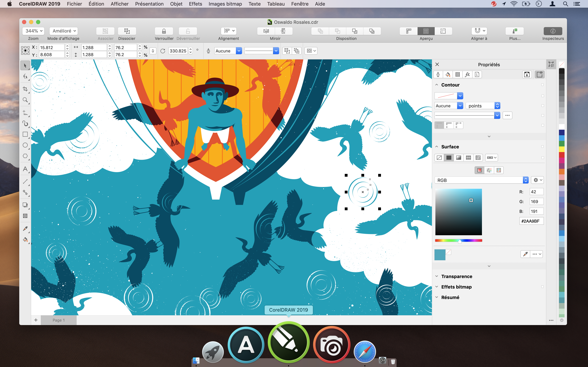Image resolution: width=588 pixels, height=367 pixels.
Task: Select the gradient fill type under Surface
Action: click(x=458, y=157)
